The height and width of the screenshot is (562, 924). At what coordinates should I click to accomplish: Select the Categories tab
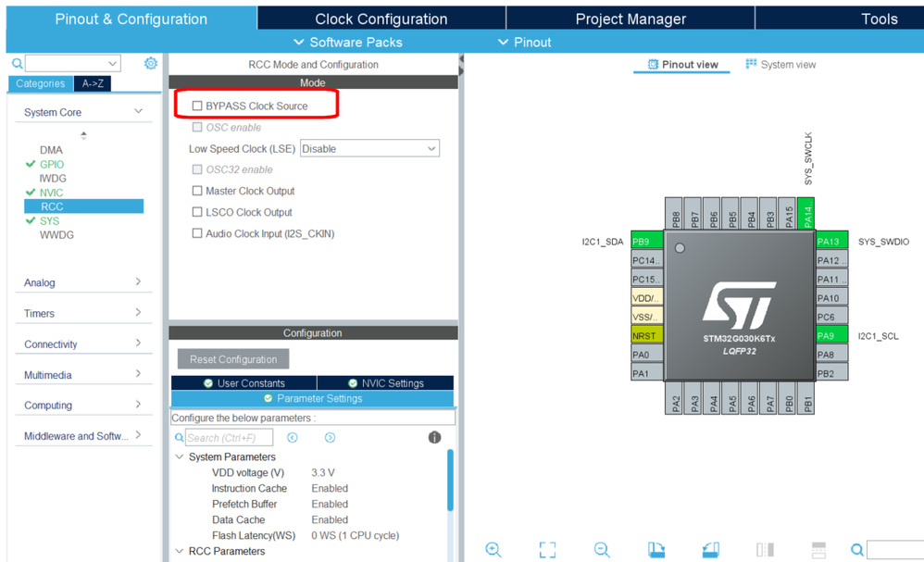point(41,83)
